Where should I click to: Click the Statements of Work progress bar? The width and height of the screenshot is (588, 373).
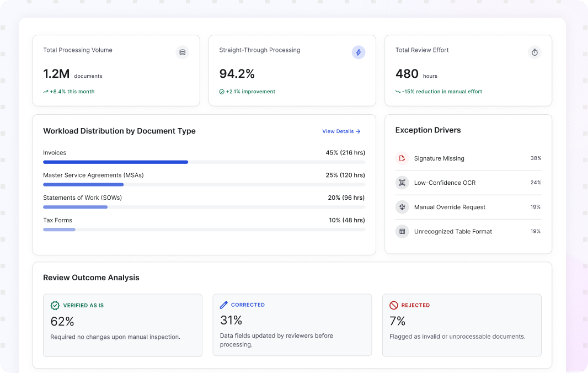(204, 207)
